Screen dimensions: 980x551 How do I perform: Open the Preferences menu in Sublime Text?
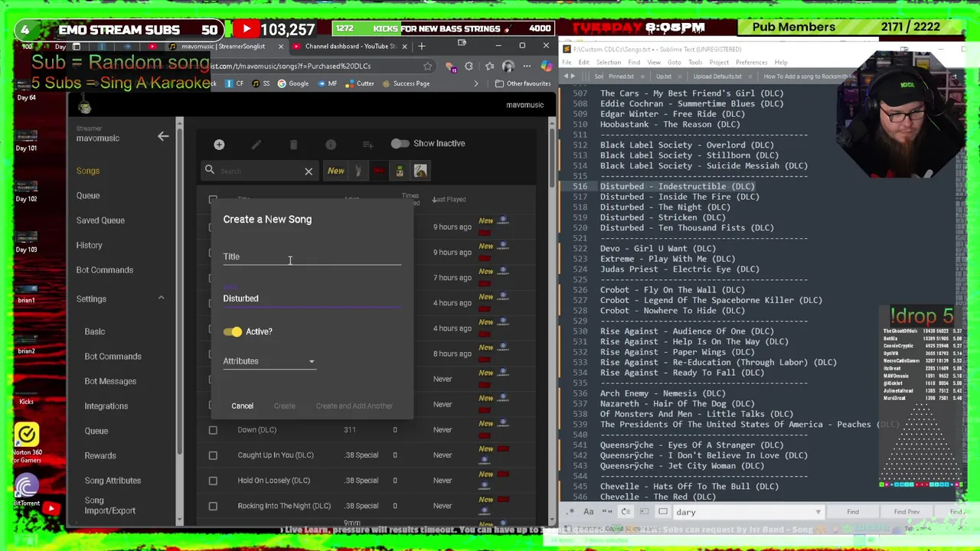(751, 63)
